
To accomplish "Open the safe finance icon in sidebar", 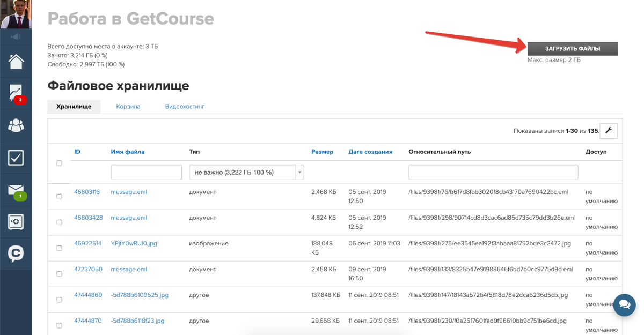I will pos(16,222).
